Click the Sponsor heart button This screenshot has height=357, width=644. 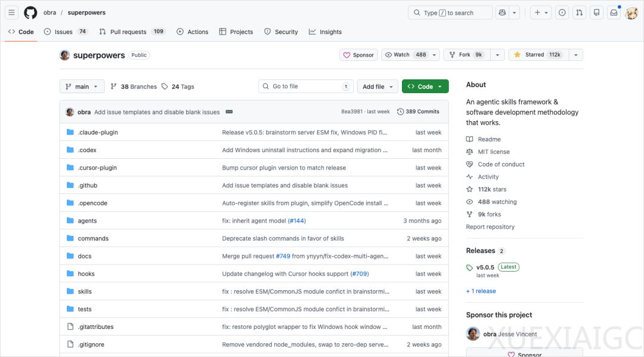click(358, 55)
